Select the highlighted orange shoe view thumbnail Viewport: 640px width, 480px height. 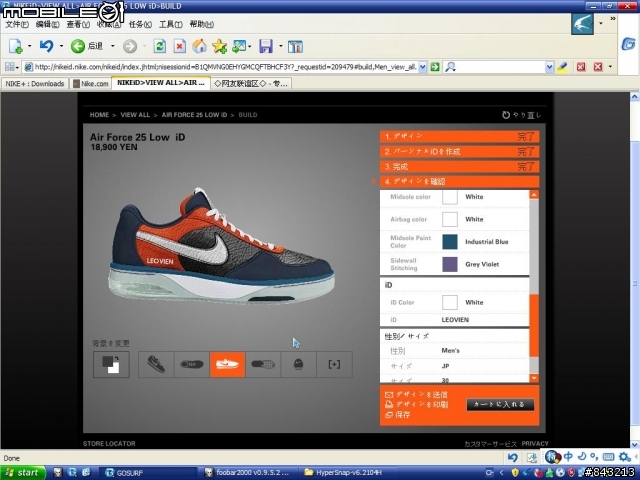227,364
